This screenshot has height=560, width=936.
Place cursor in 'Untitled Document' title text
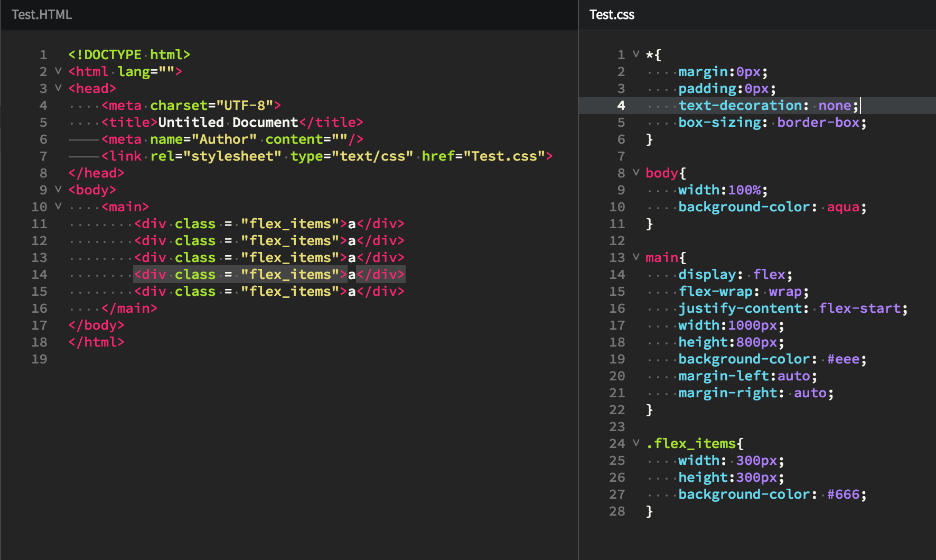click(x=228, y=122)
